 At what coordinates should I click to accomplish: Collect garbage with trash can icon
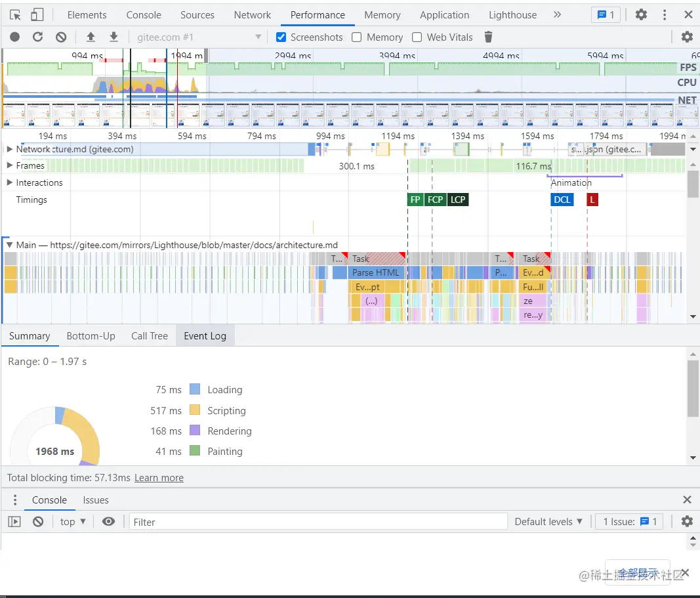[x=488, y=37]
